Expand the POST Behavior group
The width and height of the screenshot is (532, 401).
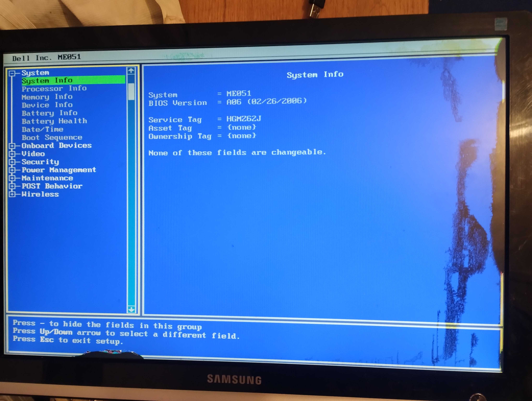[x=12, y=186]
